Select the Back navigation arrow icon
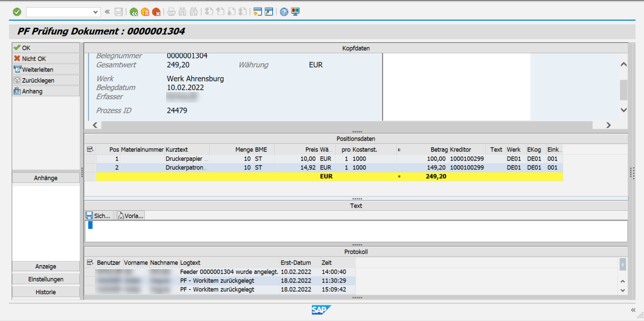 coord(134,11)
